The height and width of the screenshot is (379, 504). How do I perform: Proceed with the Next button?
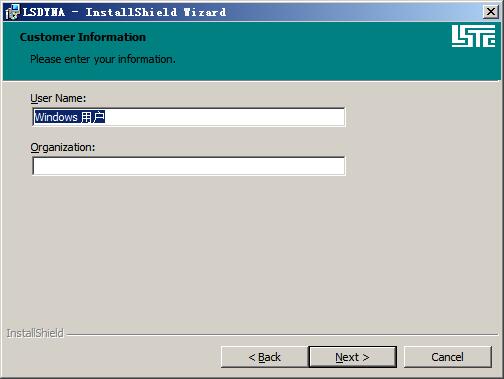[x=353, y=357]
